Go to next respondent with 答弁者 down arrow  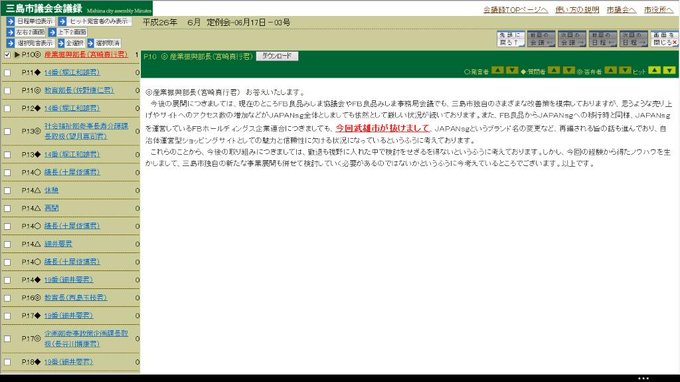pyautogui.click(x=625, y=70)
